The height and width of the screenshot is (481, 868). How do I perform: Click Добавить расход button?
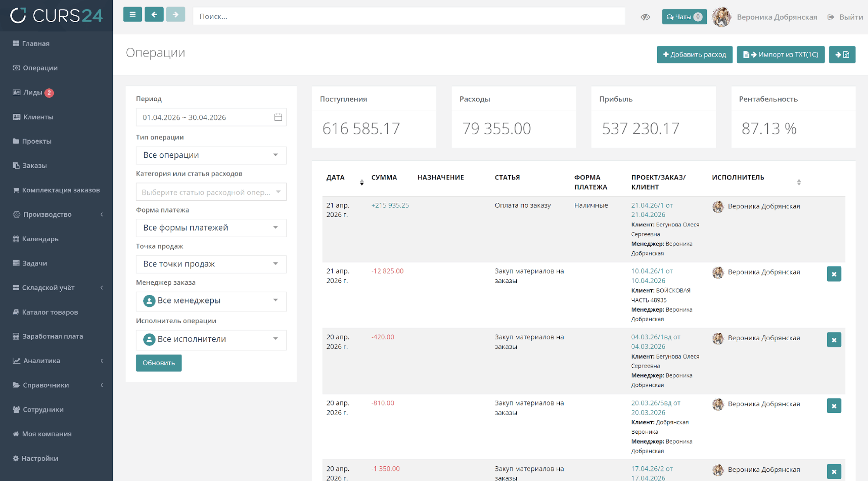[694, 55]
